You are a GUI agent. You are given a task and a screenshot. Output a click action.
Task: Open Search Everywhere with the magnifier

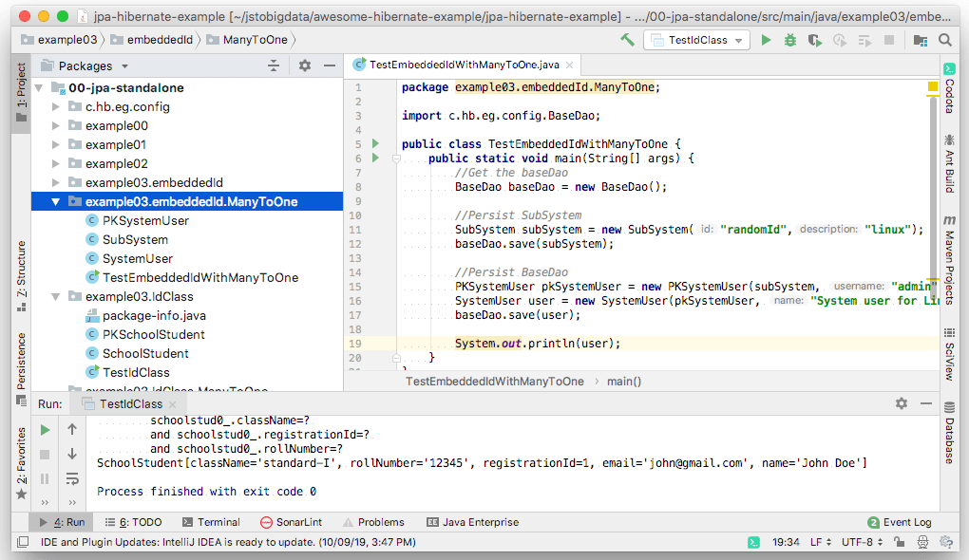(x=946, y=40)
